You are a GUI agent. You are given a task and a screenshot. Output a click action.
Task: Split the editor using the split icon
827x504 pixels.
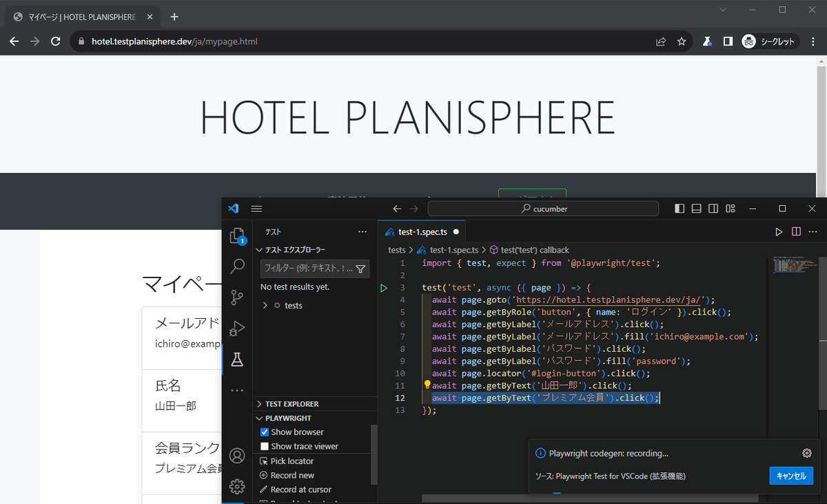(x=796, y=232)
